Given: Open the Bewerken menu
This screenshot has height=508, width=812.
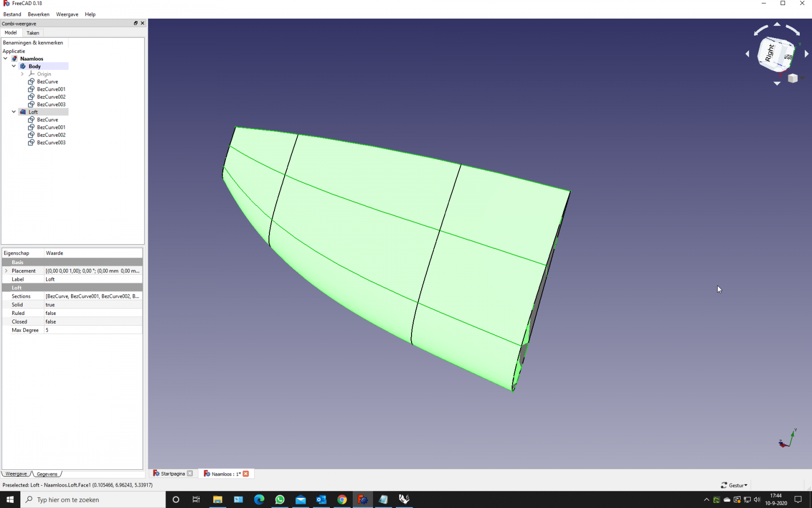Looking at the screenshot, I should [39, 14].
